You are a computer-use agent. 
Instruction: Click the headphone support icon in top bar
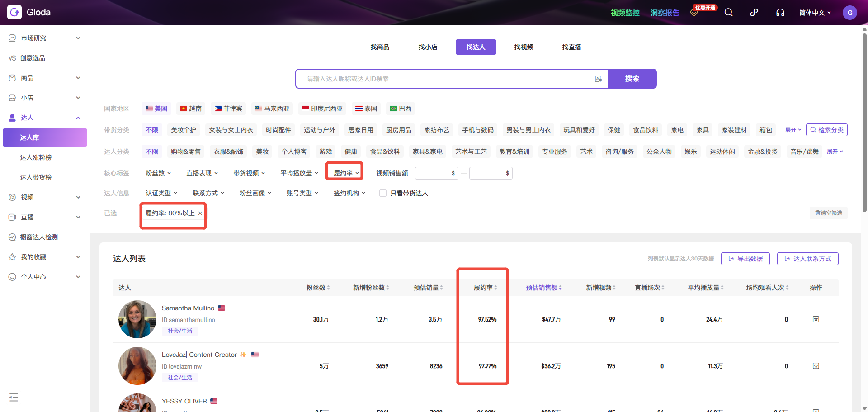(x=780, y=12)
